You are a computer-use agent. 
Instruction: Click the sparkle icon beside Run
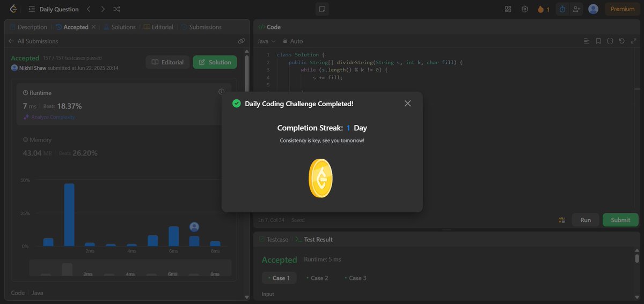click(562, 220)
